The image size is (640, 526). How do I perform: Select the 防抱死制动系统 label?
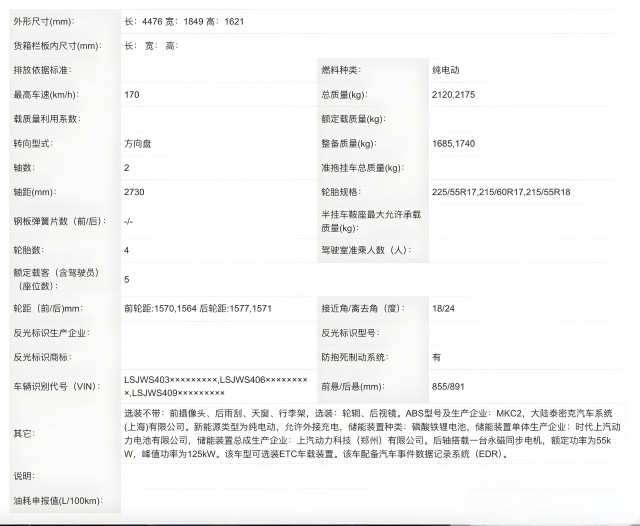click(355, 357)
